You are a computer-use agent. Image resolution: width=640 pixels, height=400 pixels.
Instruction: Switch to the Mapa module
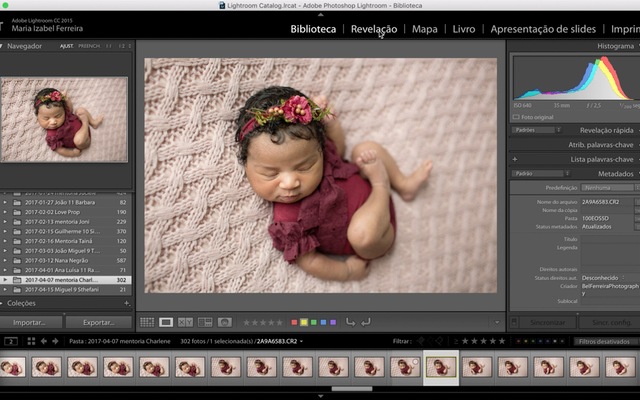425,29
